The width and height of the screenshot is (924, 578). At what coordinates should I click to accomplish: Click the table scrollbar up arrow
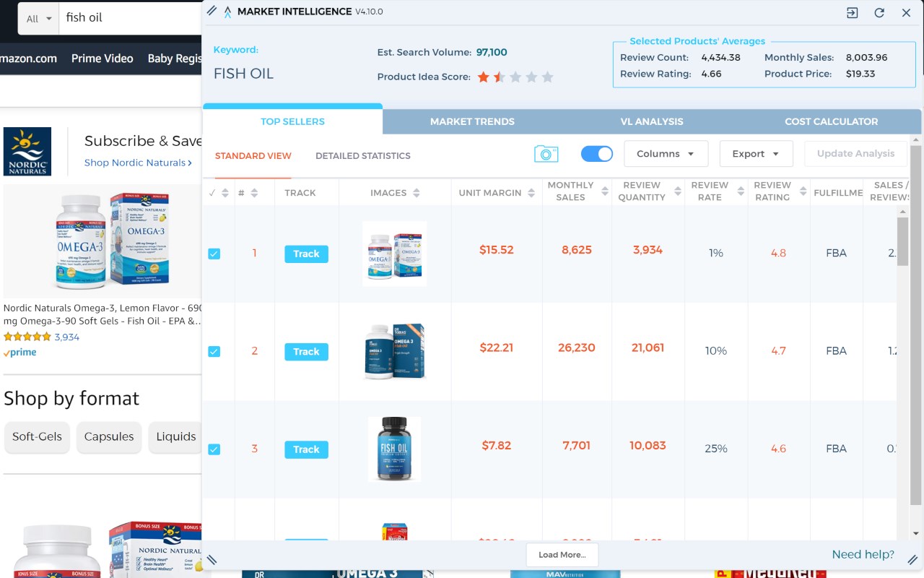click(902, 212)
